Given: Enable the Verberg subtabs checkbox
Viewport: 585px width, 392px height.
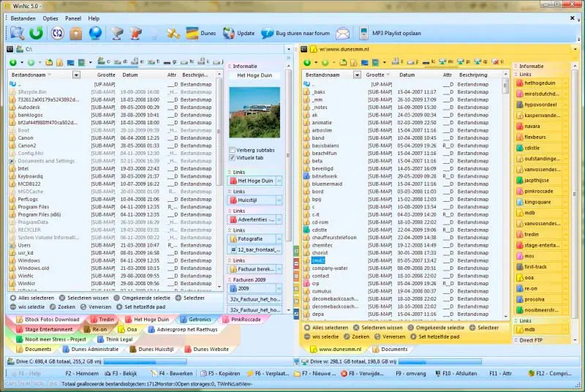Looking at the screenshot, I should click(232, 150).
